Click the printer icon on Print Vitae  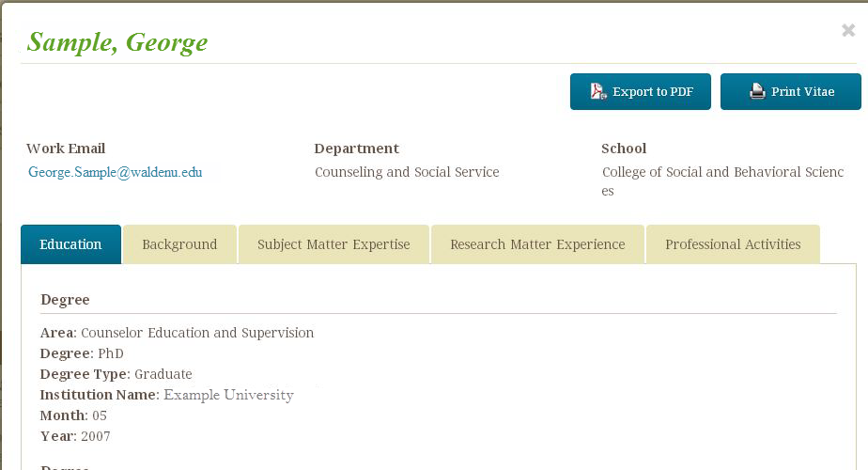click(x=757, y=91)
